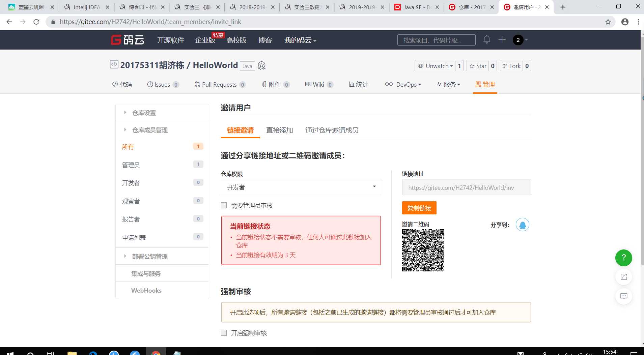Open the 仓库权限 permission dropdown
Image resolution: width=644 pixels, height=355 pixels.
300,187
